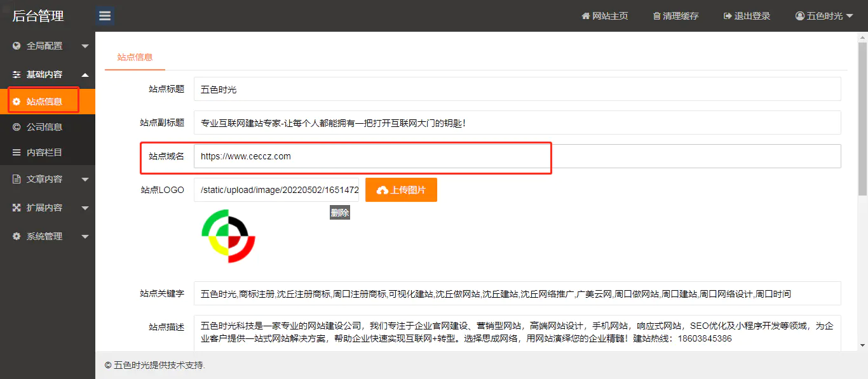This screenshot has width=868, height=379.
Task: Click the sign-out icon on 退出登录
Action: 726,16
